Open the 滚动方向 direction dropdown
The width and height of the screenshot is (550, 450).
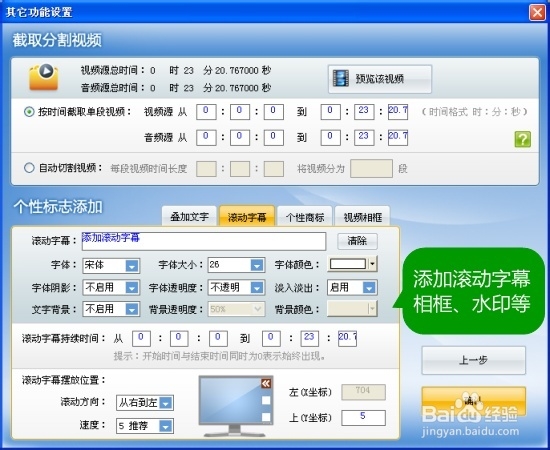(145, 403)
